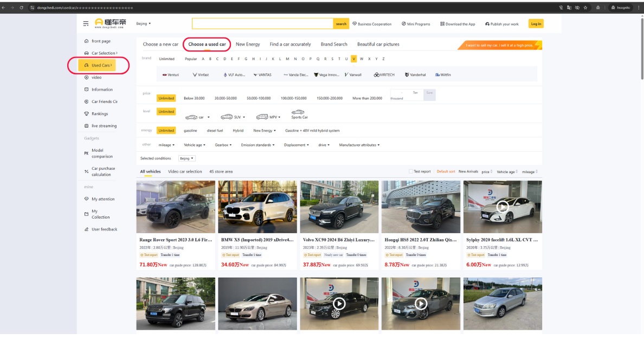Switch to Find a car accurately tab

[x=291, y=44]
